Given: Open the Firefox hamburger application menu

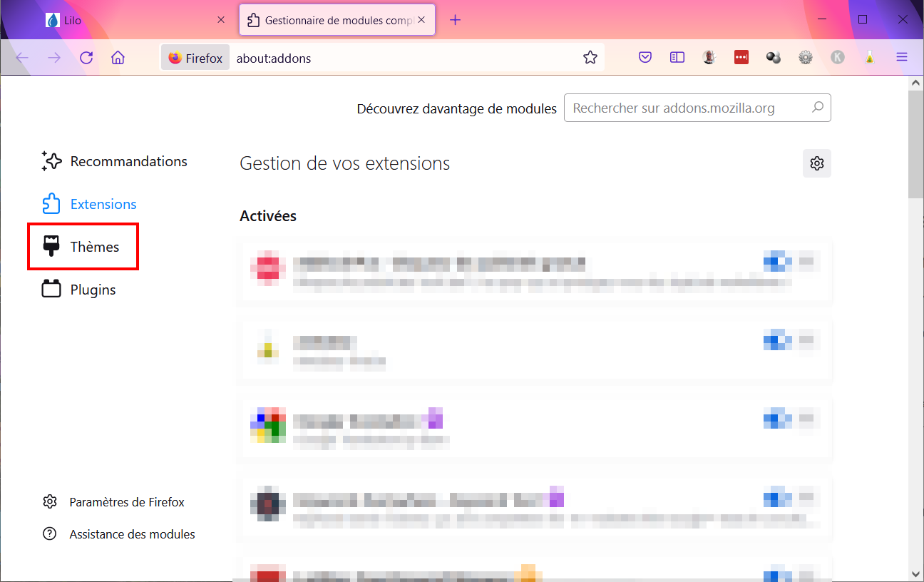Looking at the screenshot, I should 902,58.
